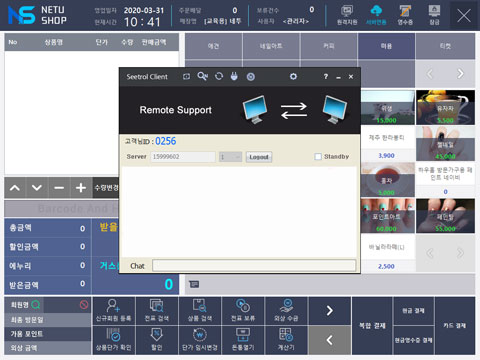The width and height of the screenshot is (480, 360).
Task: Click the card payment (카드 결제) button
Action: (455, 325)
